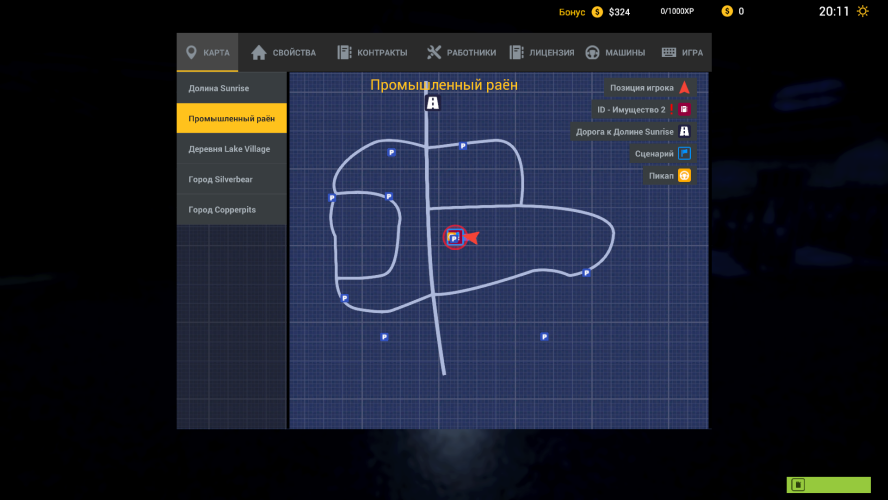
Task: Switch to the СВОЙСТВА tab
Action: pyautogui.click(x=283, y=53)
